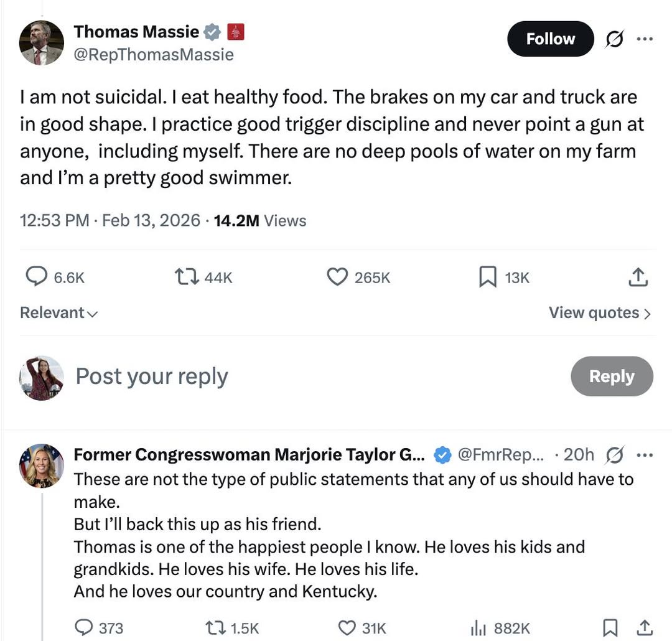Like Thomas Massie's post with heart icon
This screenshot has height=641, width=672.
tap(337, 277)
